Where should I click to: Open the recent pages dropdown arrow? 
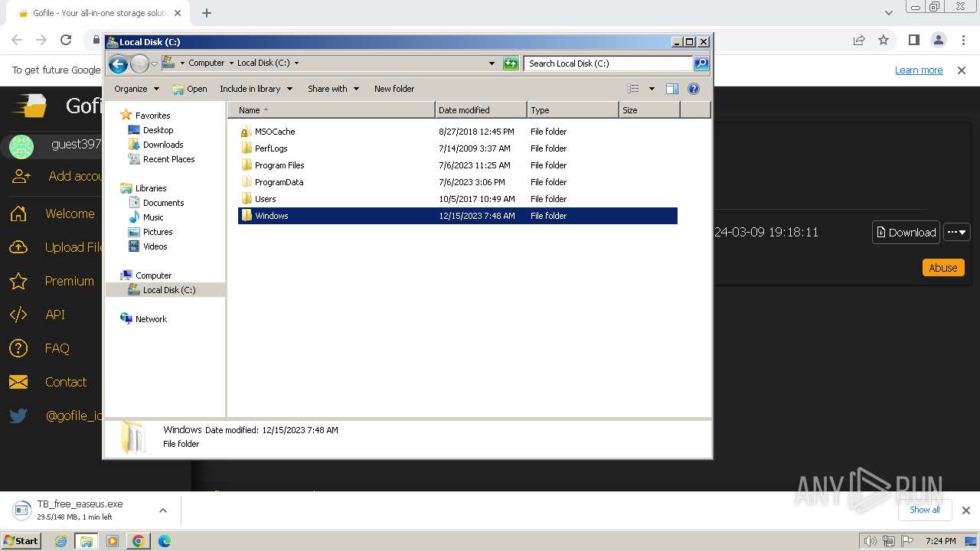tap(154, 64)
